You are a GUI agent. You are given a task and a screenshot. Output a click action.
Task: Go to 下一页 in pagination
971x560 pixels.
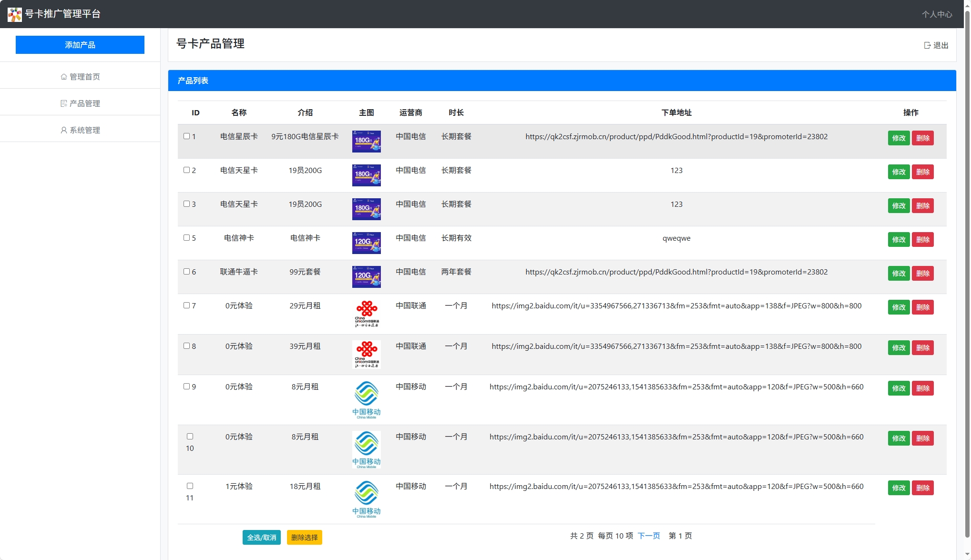[649, 536]
